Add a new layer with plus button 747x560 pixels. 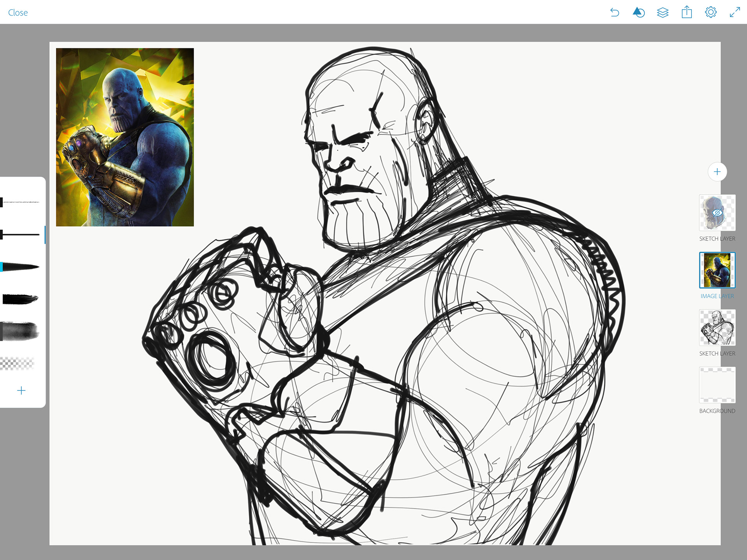[x=717, y=172]
